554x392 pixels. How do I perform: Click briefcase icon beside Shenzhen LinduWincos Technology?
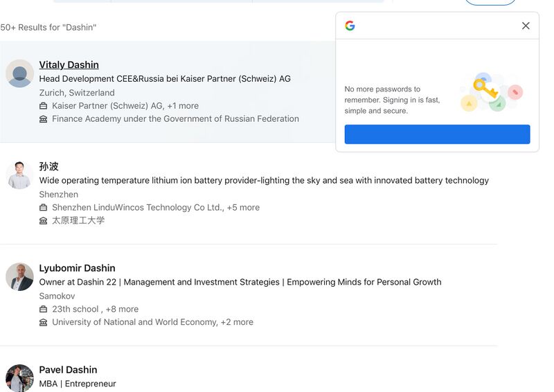(44, 208)
